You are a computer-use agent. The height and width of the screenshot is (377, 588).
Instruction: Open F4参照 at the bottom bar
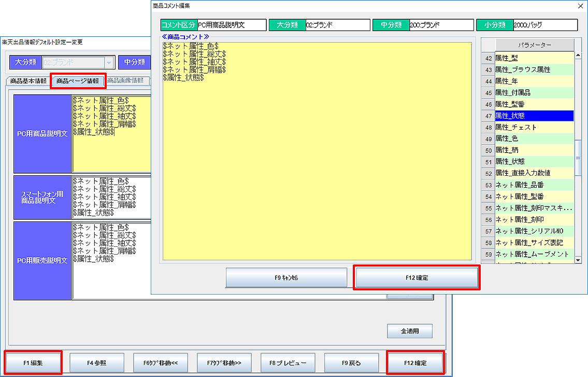point(97,362)
